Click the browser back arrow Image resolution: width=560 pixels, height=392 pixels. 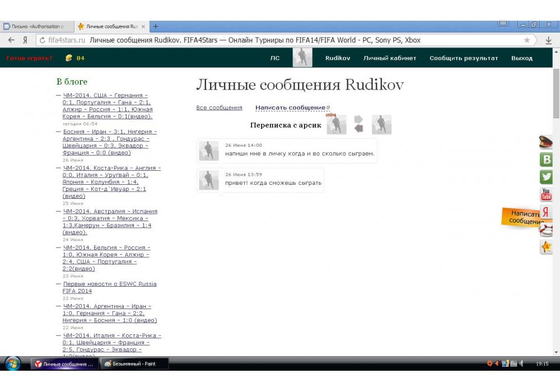(11, 40)
